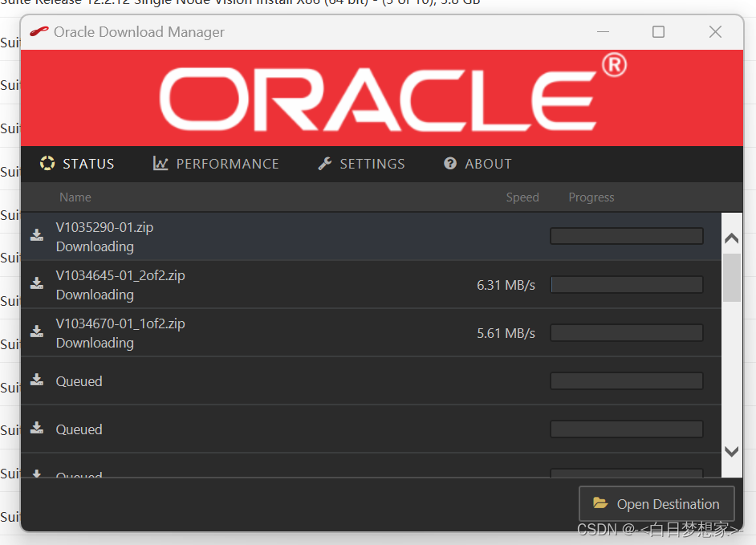Click the Oracle logo in the title bar
756x545 pixels.
click(x=39, y=31)
